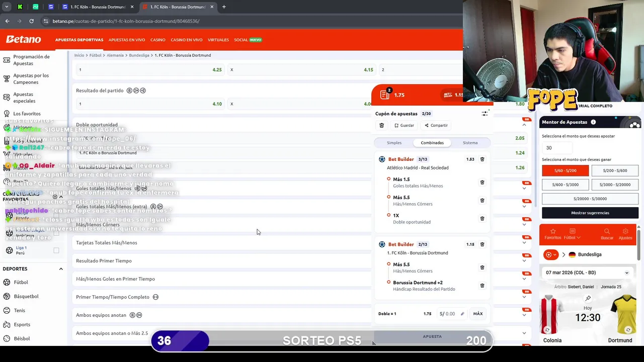Open the 07 mar 2026 date dropdown
Viewport: 644px width, 362px height.
point(587,273)
